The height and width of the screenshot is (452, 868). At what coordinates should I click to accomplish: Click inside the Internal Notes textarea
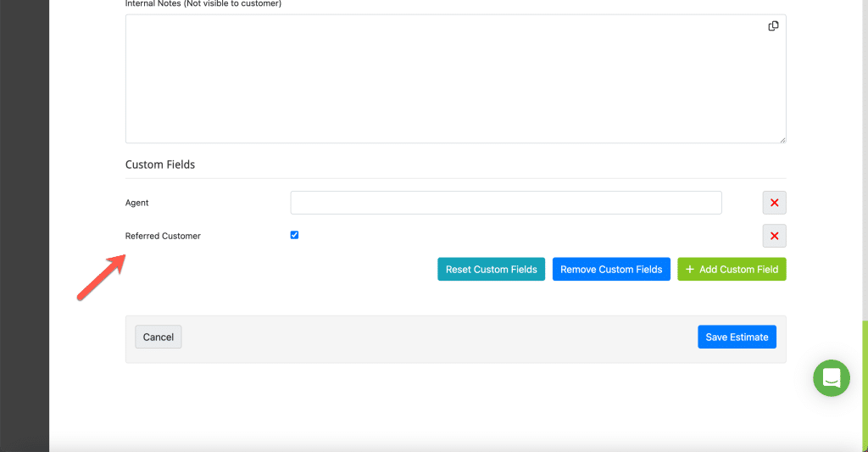(x=455, y=79)
